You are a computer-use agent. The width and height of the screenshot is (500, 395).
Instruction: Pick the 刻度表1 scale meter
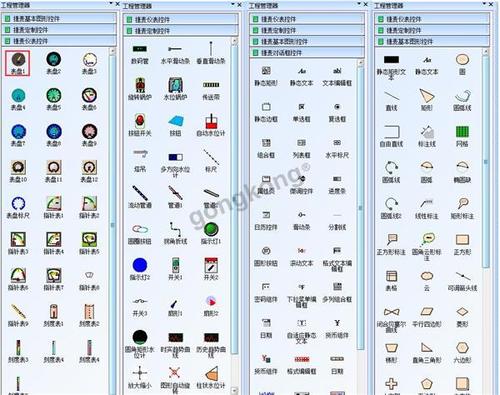click(x=53, y=315)
